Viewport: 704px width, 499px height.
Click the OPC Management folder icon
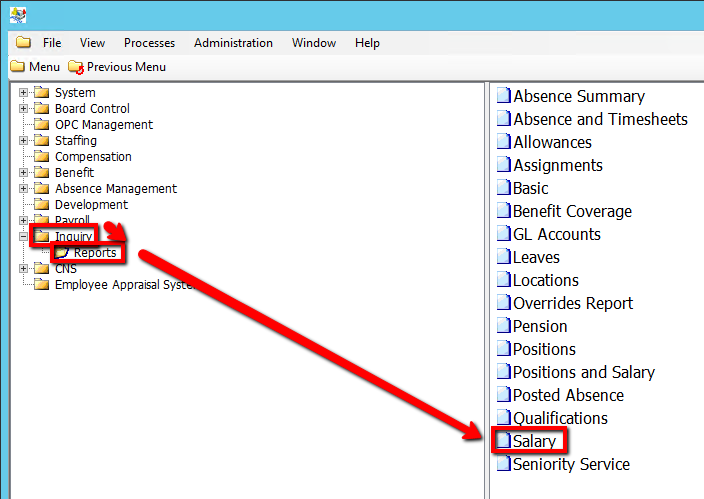[x=41, y=125]
